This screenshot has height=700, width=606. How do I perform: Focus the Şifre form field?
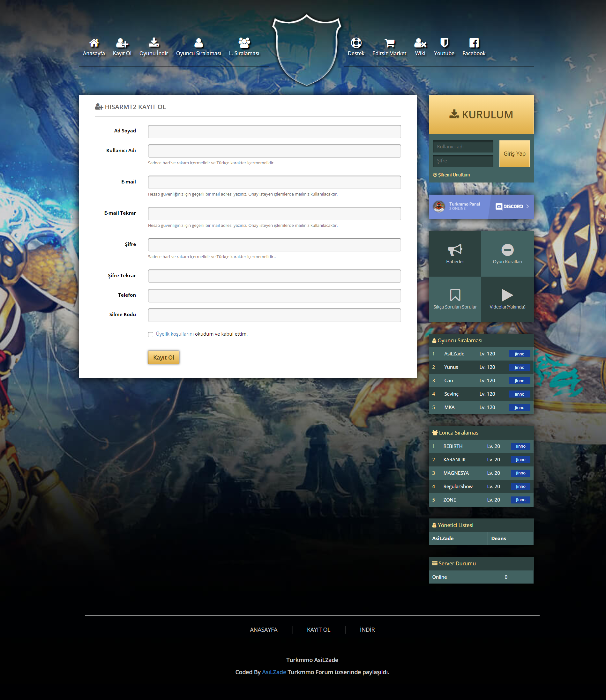point(274,245)
